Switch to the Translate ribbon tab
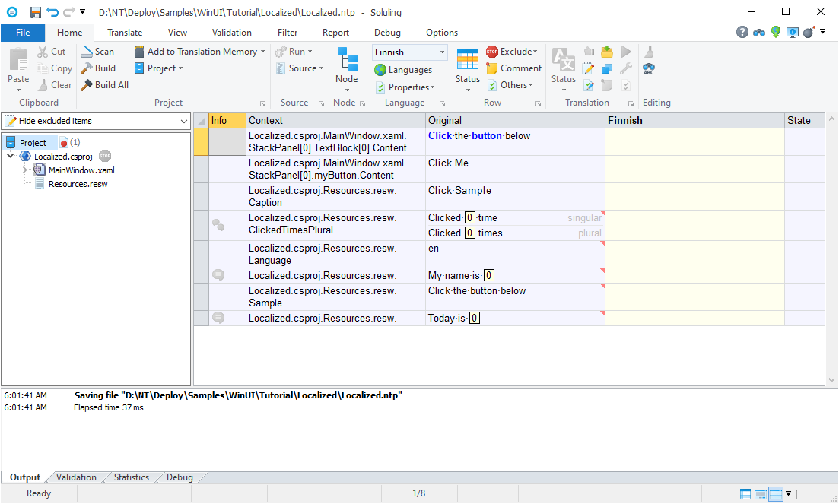This screenshot has height=504, width=839. click(125, 33)
